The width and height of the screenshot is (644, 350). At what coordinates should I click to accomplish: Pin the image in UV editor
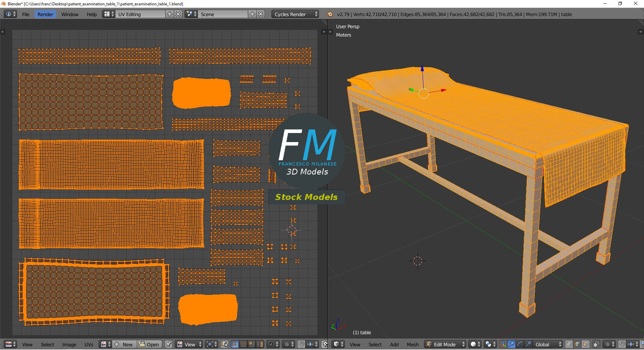(168, 344)
